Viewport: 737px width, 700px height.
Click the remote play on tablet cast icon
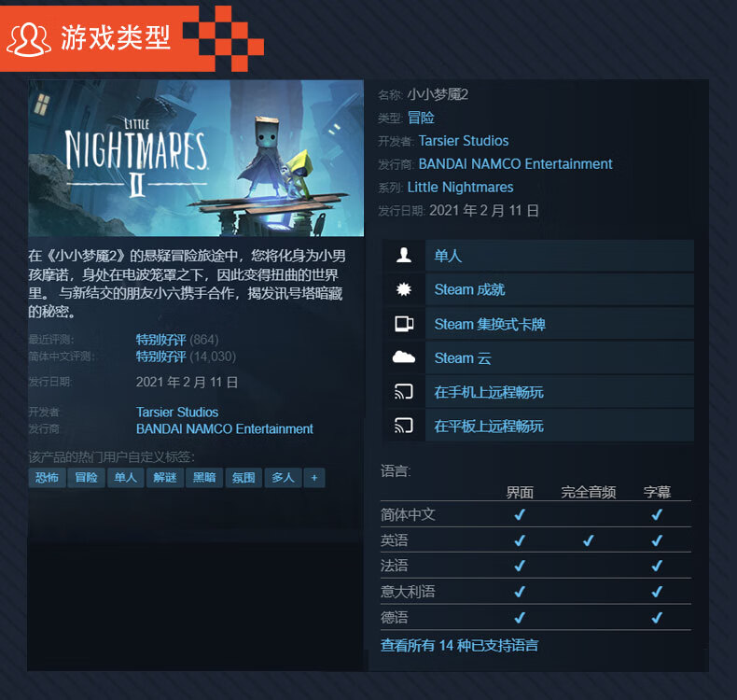tap(404, 426)
